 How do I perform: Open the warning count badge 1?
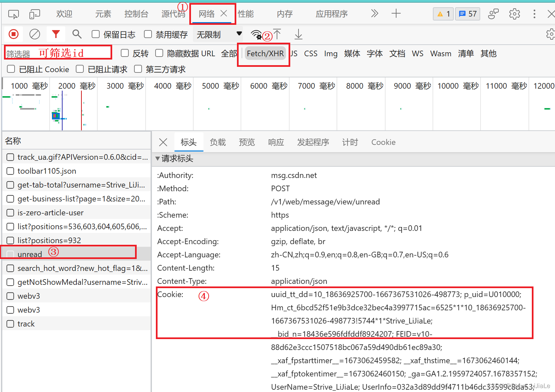(x=443, y=14)
